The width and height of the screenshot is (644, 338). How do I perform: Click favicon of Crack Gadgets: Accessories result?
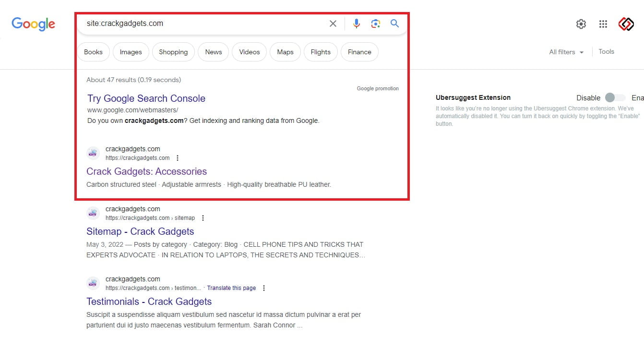[x=93, y=153]
